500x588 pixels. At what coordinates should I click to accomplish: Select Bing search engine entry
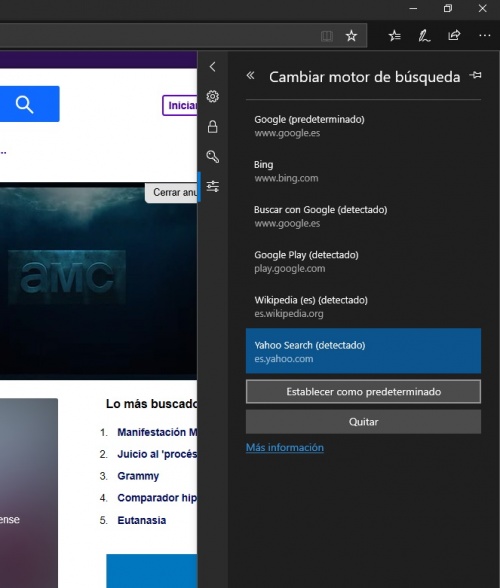[x=363, y=171]
